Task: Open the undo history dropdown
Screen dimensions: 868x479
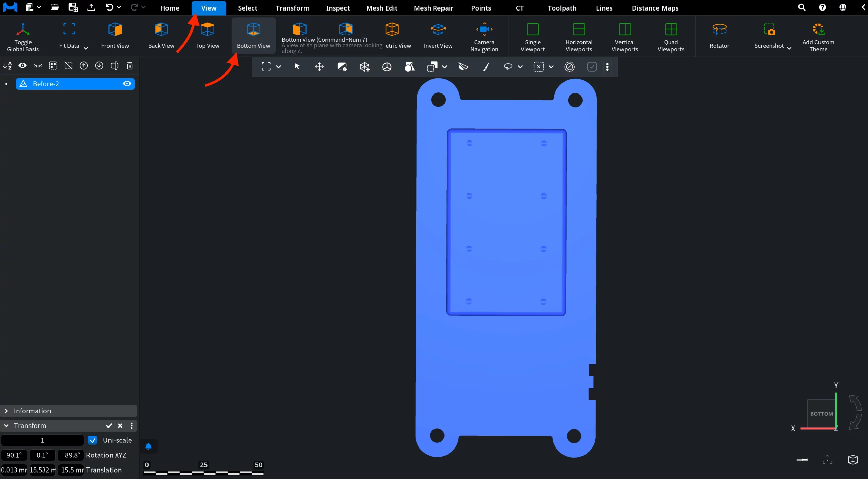Action: pyautogui.click(x=119, y=7)
